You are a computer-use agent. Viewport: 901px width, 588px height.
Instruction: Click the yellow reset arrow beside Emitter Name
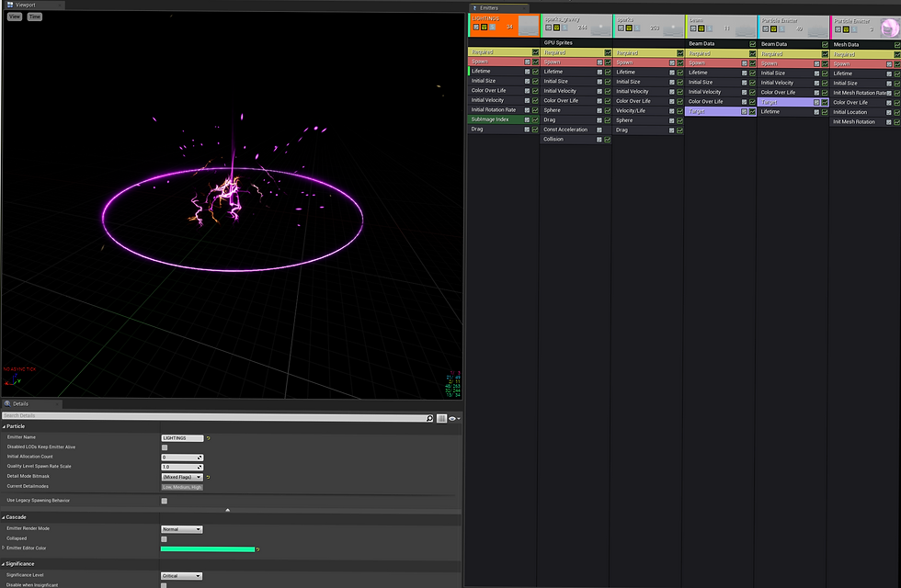(208, 437)
